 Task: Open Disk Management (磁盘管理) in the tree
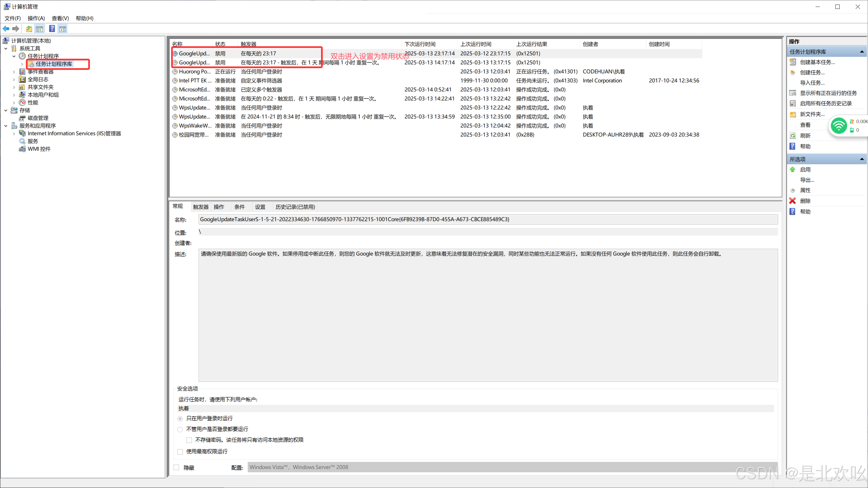(38, 118)
